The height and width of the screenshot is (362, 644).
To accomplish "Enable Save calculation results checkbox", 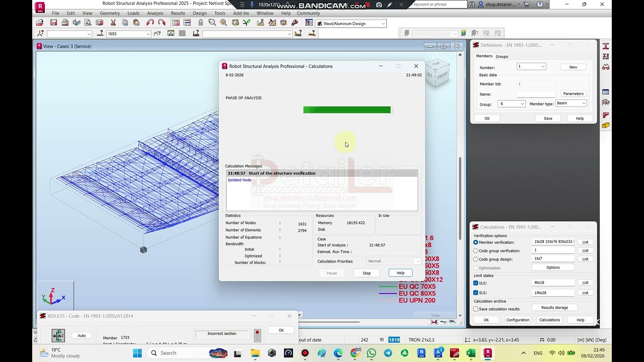I will click(475, 309).
